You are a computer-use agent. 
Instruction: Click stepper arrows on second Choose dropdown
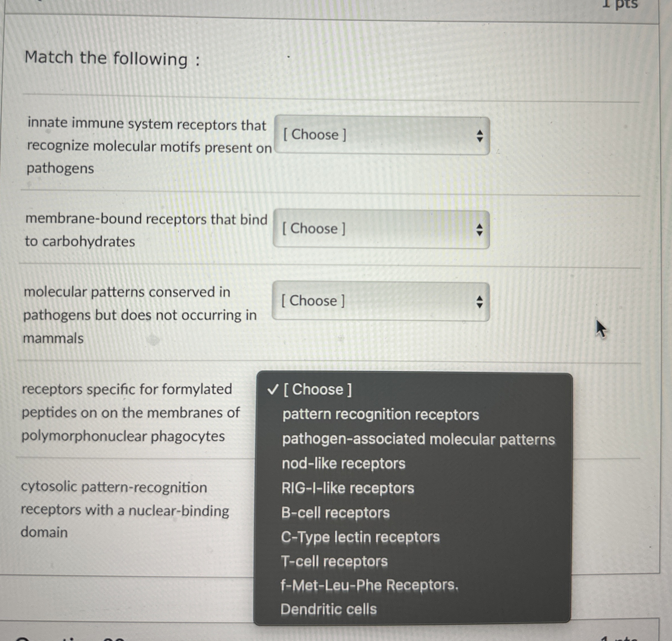pyautogui.click(x=480, y=230)
